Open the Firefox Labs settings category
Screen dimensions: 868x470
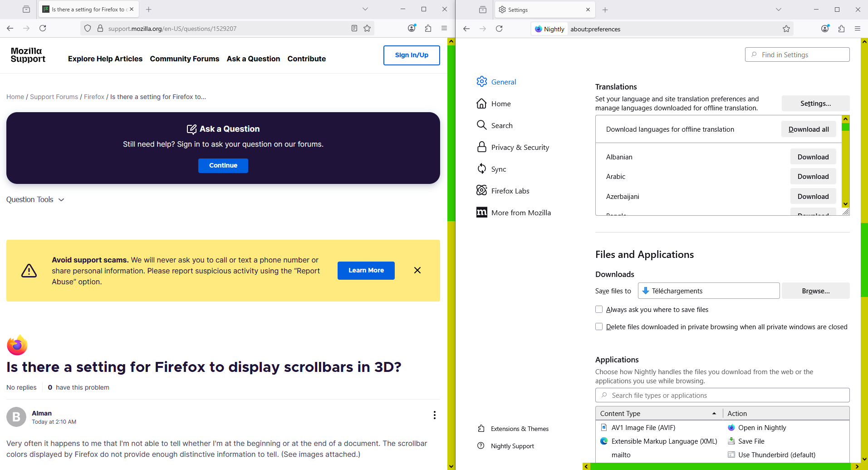pyautogui.click(x=503, y=191)
